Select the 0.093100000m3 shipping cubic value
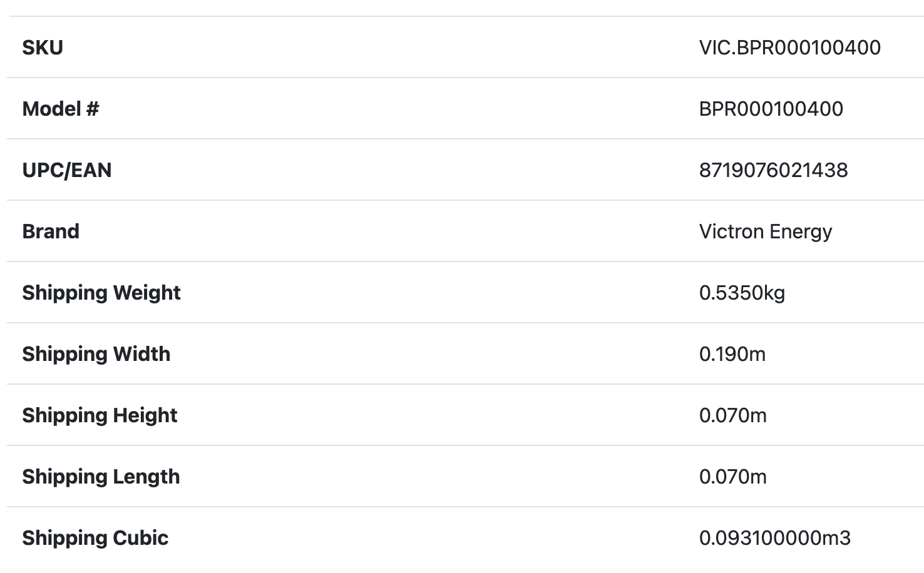924x573 pixels. (x=774, y=538)
